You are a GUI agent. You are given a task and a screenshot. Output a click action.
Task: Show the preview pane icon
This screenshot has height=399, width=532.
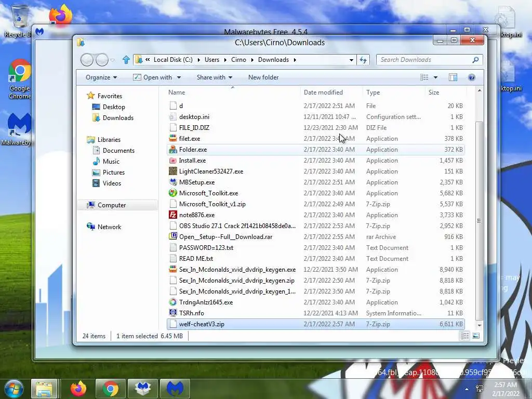click(453, 77)
